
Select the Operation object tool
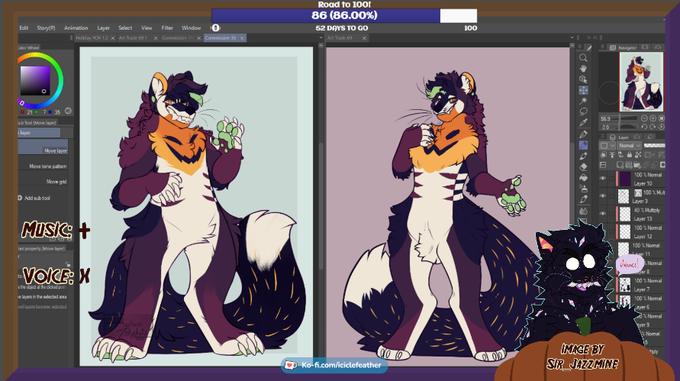(x=583, y=79)
